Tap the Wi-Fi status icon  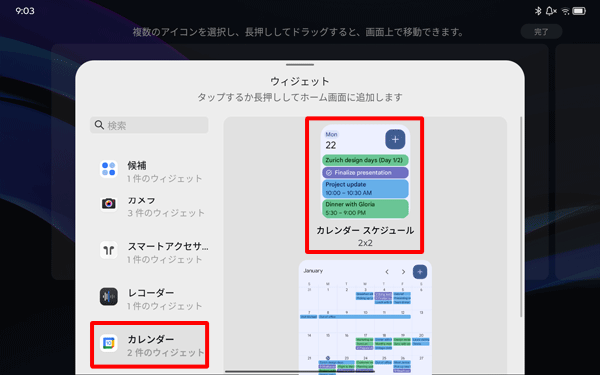[x=565, y=11]
